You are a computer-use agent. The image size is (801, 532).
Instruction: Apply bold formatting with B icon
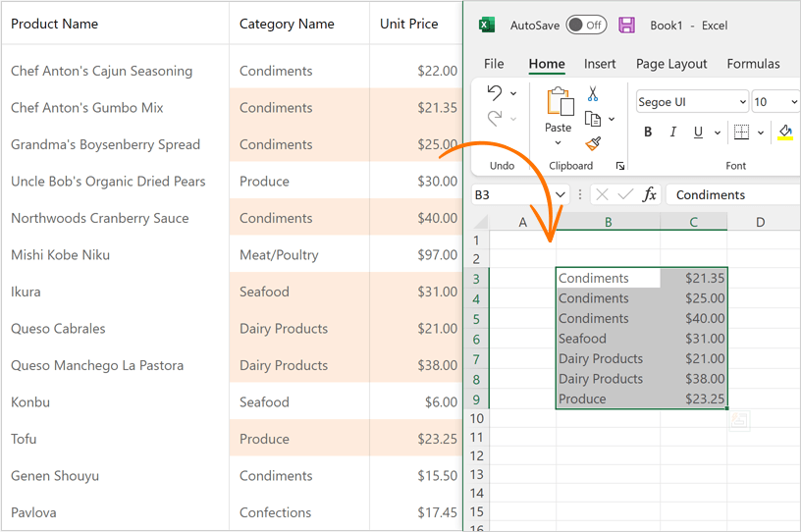648,133
